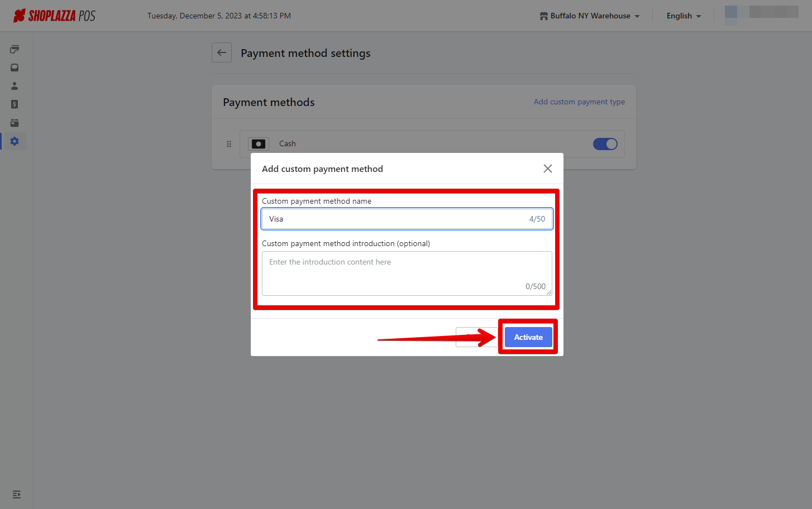Viewport: 812px width, 509px height.
Task: Open the Buffalo NY Warehouse dropdown
Action: [590, 16]
